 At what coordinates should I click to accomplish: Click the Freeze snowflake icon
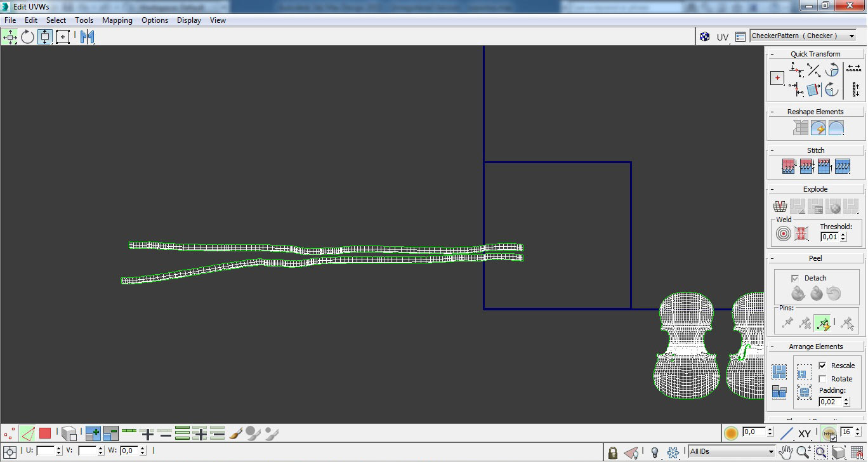click(673, 452)
